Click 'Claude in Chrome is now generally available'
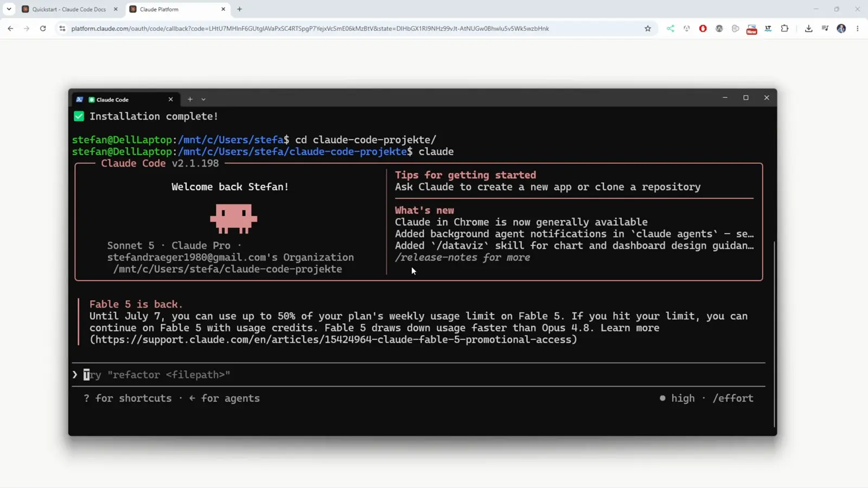 521,222
